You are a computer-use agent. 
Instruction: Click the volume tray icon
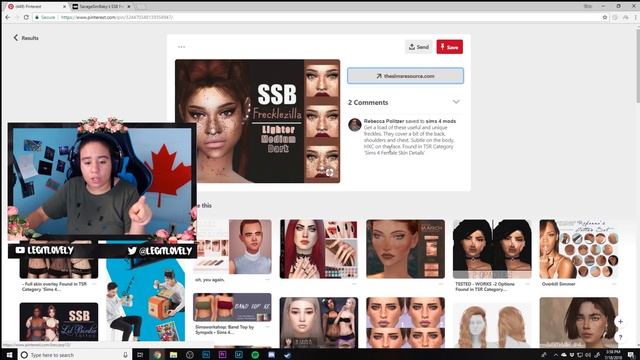click(x=588, y=355)
